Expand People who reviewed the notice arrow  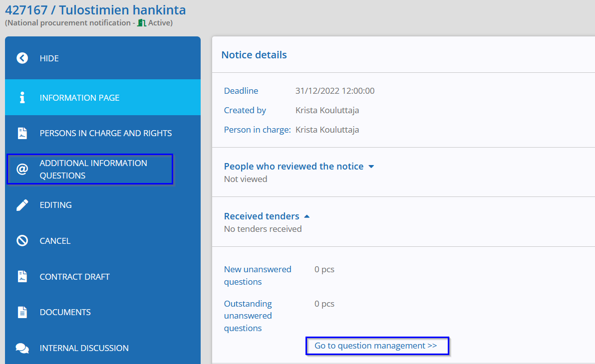click(x=371, y=167)
